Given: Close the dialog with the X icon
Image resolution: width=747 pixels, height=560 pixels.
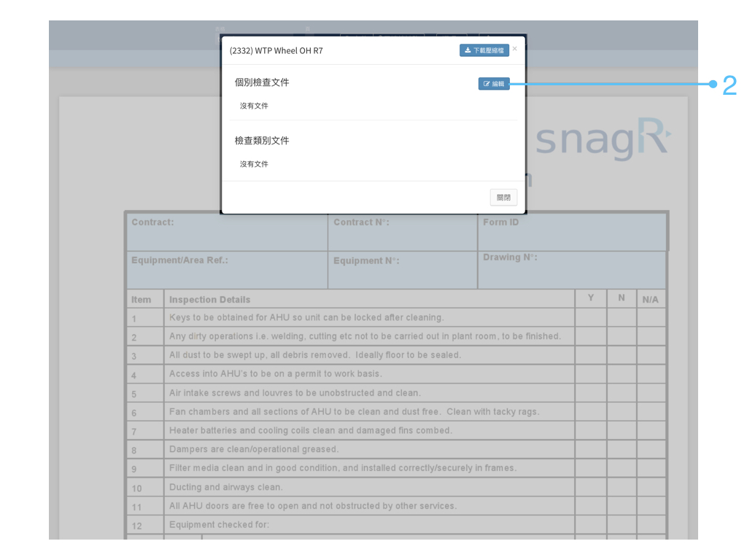Looking at the screenshot, I should click(x=514, y=49).
